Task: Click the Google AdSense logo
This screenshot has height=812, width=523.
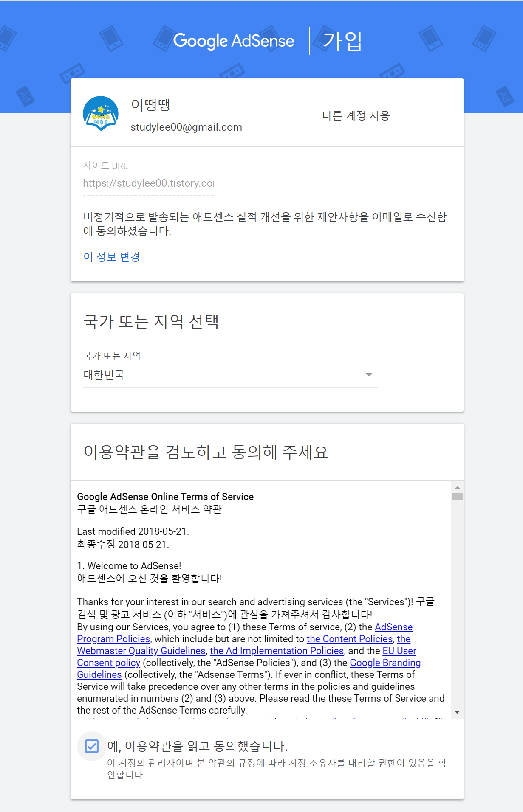Action: click(x=234, y=41)
